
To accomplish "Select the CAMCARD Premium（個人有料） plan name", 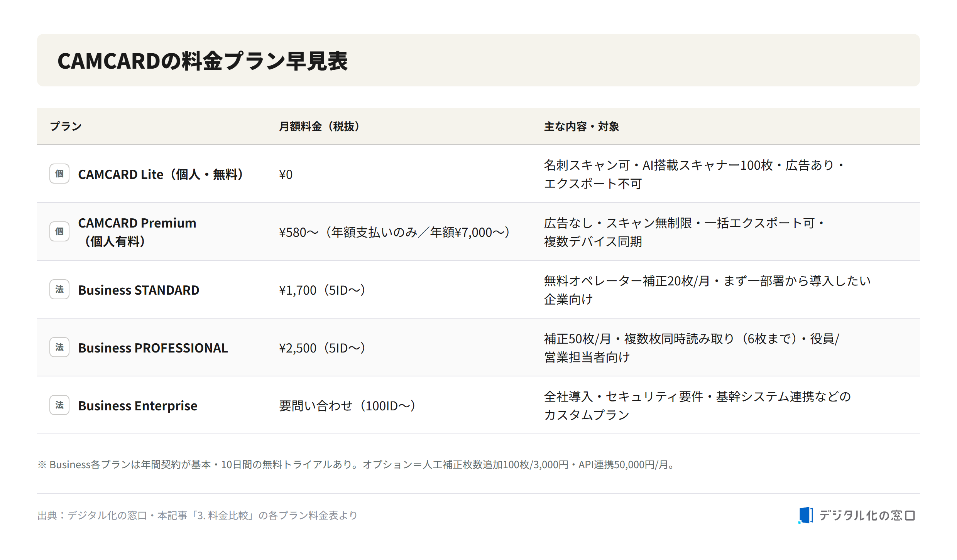I will coord(137,232).
